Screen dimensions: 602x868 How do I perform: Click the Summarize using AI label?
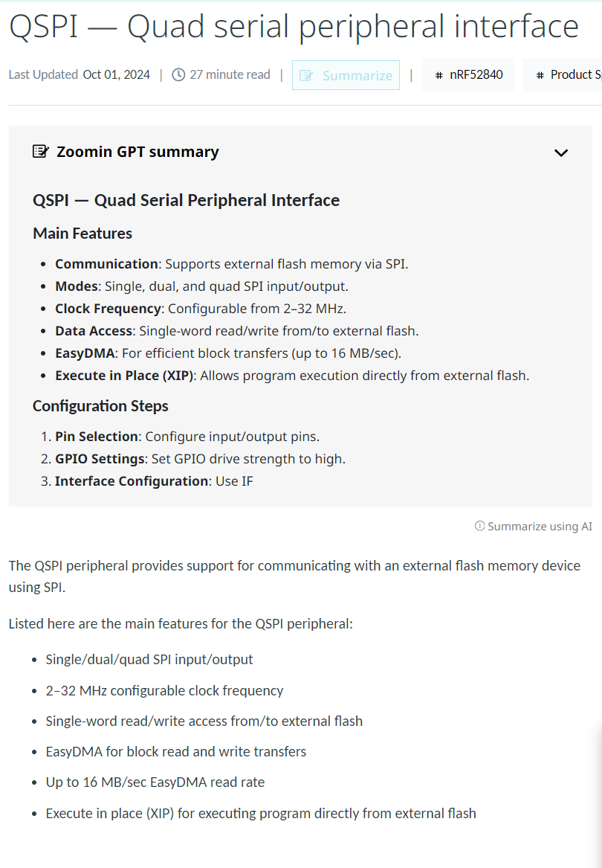(x=540, y=527)
